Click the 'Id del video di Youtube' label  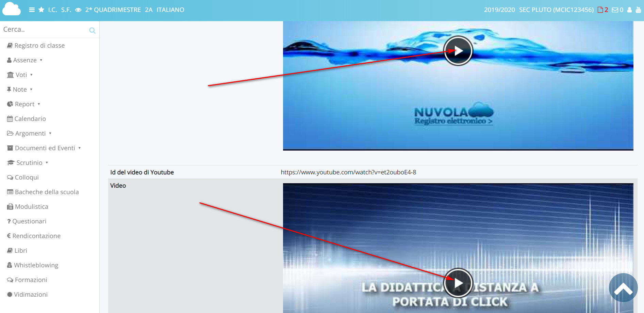click(x=142, y=172)
